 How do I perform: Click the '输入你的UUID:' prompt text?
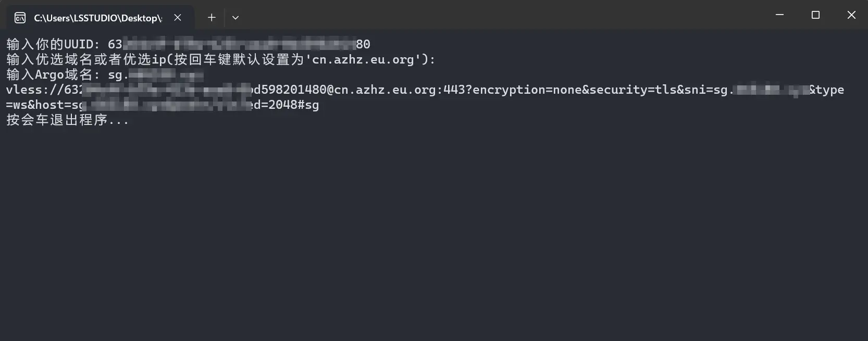pyautogui.click(x=53, y=44)
